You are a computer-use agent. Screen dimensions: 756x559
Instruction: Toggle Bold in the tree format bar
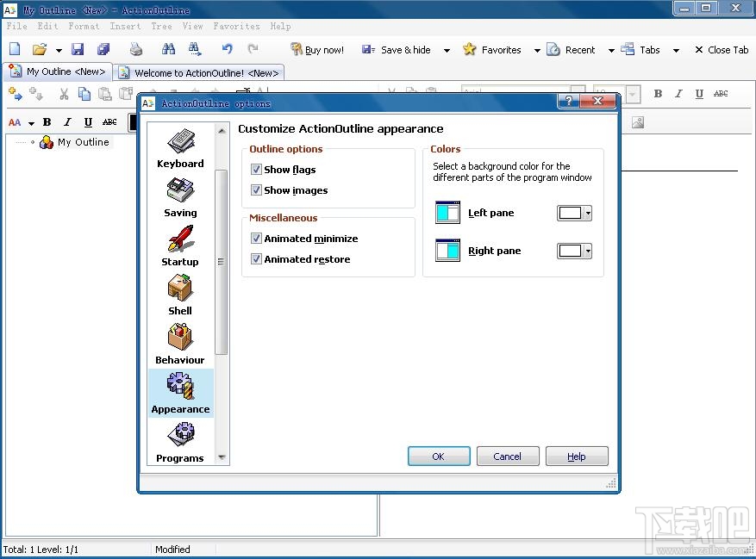click(47, 122)
